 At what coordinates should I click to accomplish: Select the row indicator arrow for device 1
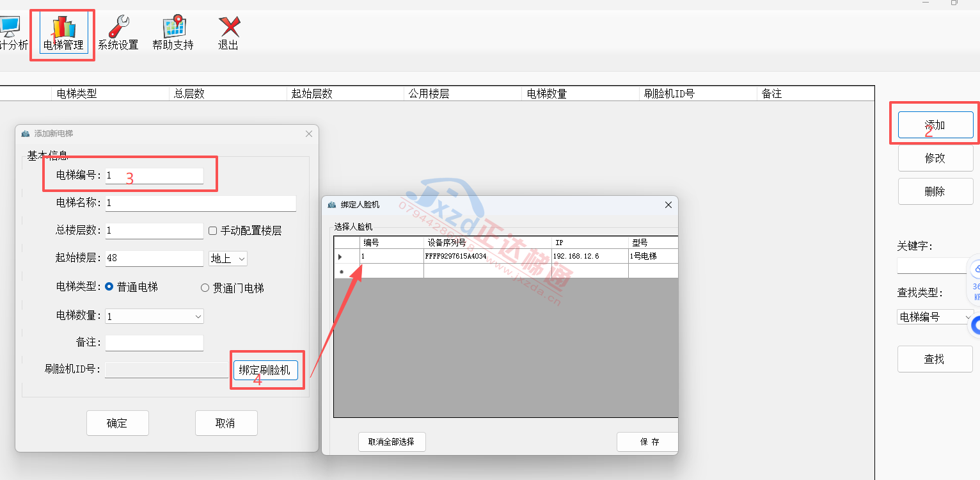(340, 257)
